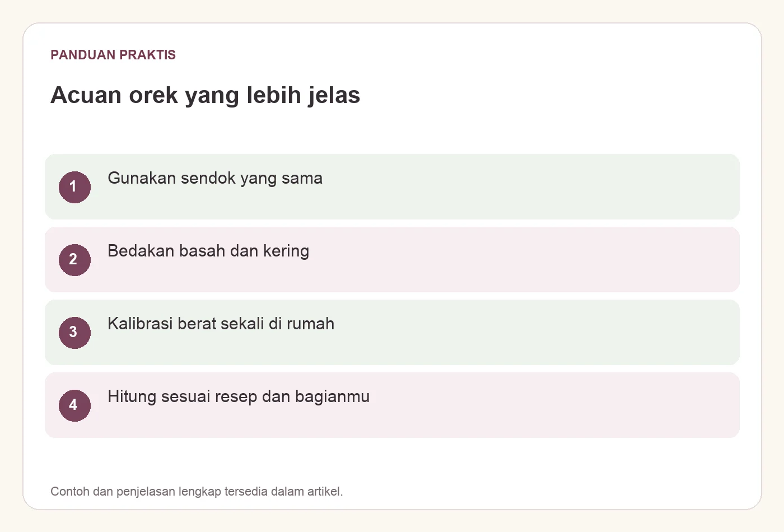Click the number 1 step badge
Screen dimensions: 784x532
click(x=74, y=187)
